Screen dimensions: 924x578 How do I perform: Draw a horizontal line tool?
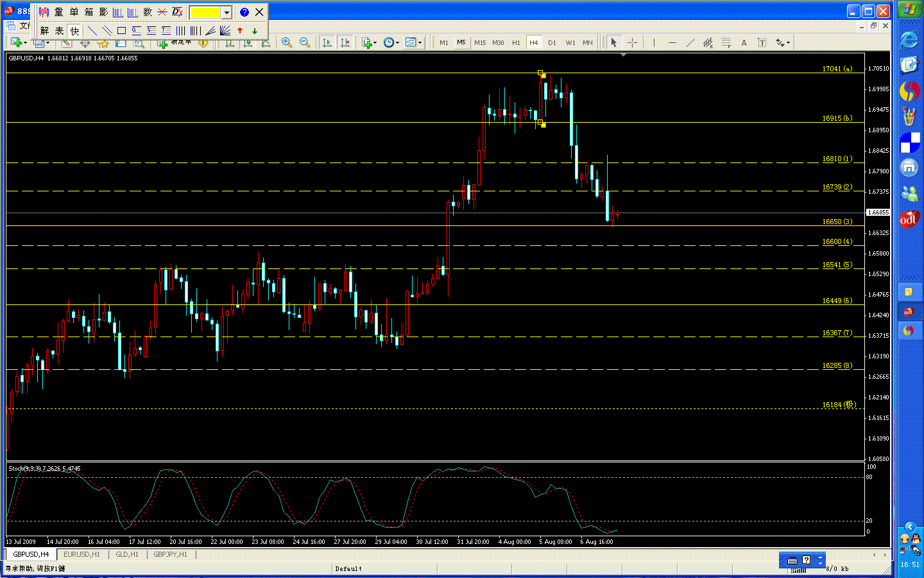point(672,42)
